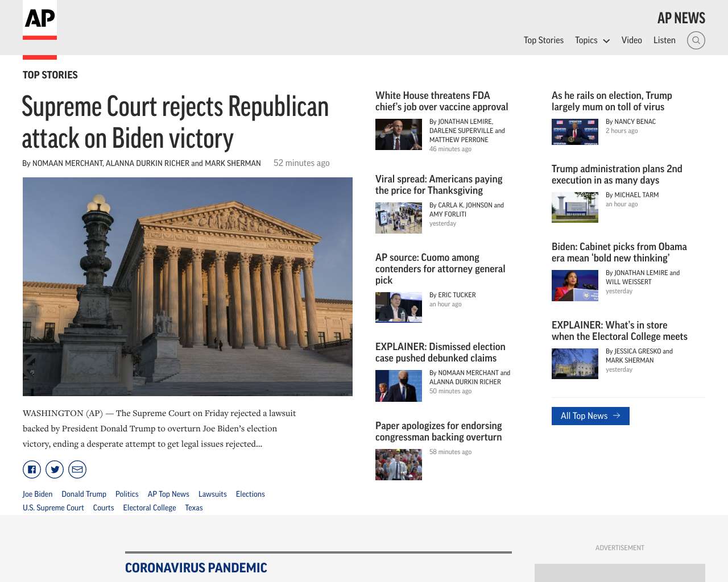Select the Elections tag
The height and width of the screenshot is (582, 728).
250,494
